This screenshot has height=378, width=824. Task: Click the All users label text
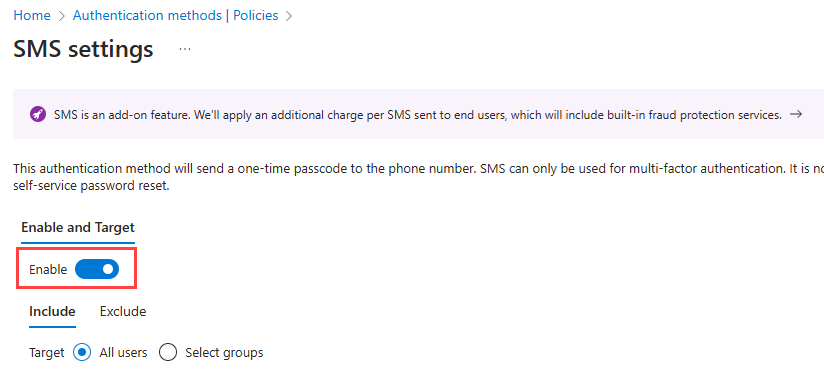[123, 352]
